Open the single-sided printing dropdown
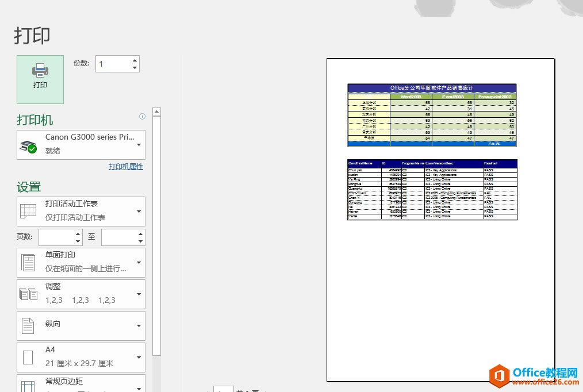 (81, 263)
